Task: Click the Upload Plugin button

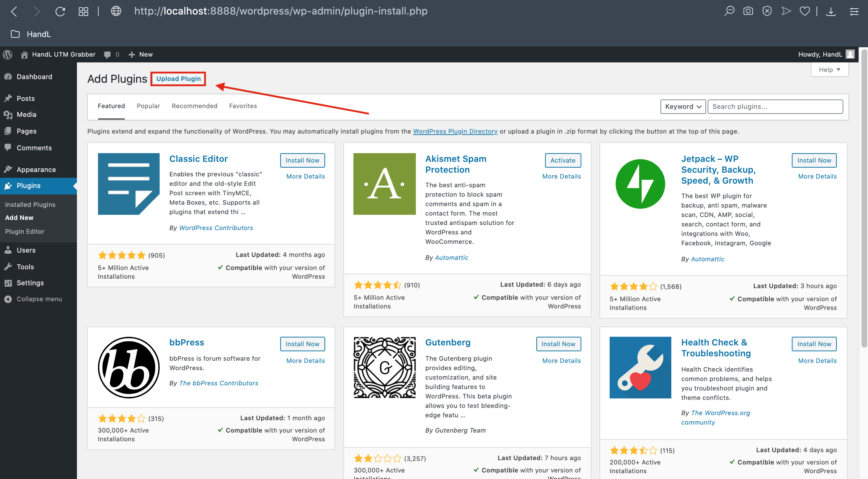Action: coord(178,79)
